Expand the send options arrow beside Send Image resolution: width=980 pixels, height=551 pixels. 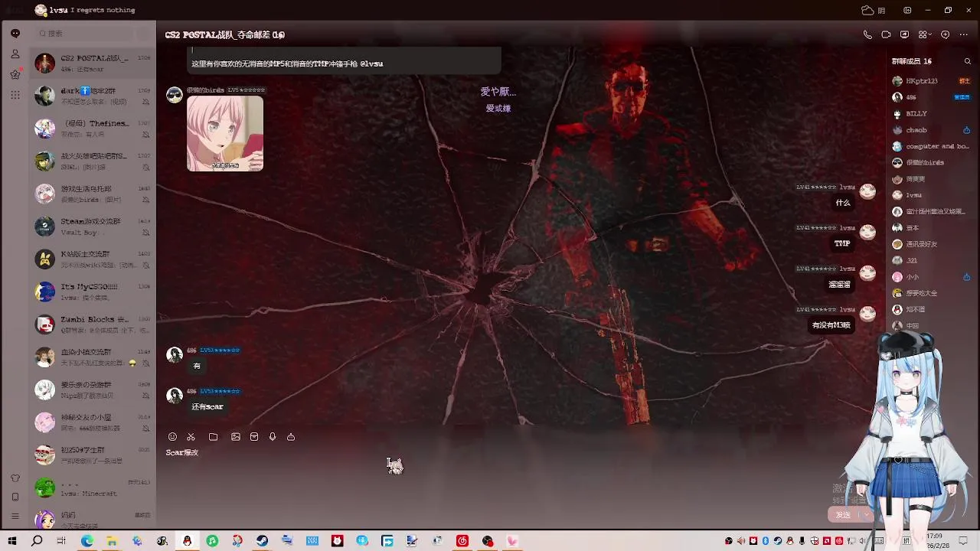tap(865, 515)
